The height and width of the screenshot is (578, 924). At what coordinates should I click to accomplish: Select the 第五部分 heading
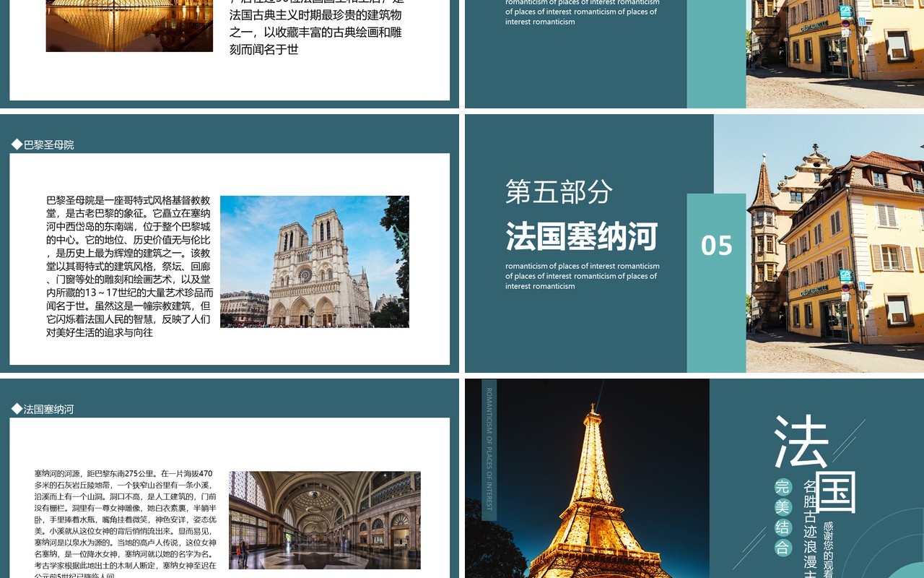point(559,191)
